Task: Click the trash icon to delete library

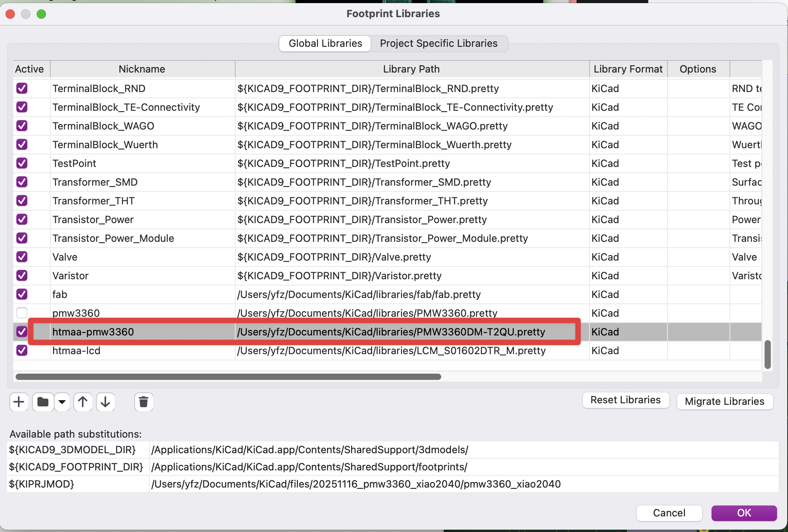Action: click(x=144, y=402)
